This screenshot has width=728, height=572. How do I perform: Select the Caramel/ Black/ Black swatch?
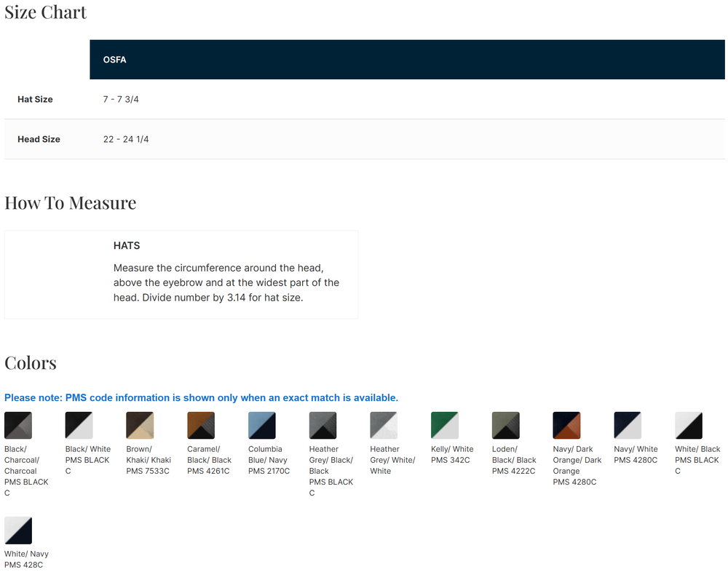201,425
